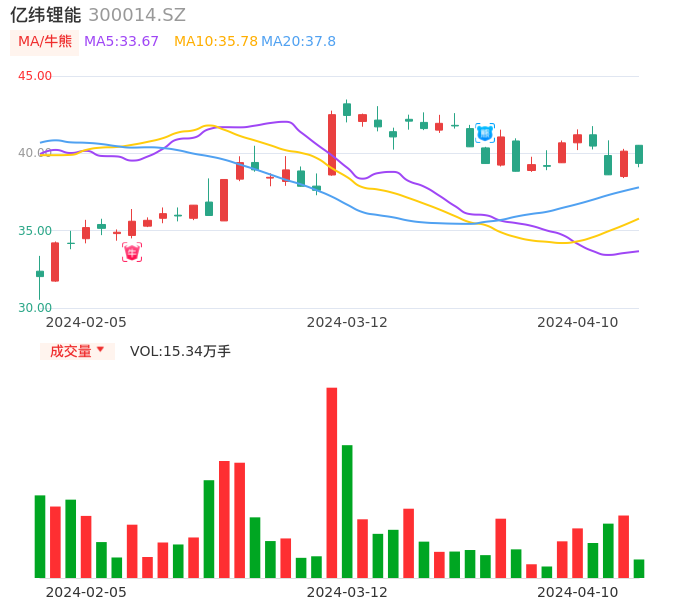Click the 45.00 price axis label
The width and height of the screenshot is (686, 606).
[35, 76]
